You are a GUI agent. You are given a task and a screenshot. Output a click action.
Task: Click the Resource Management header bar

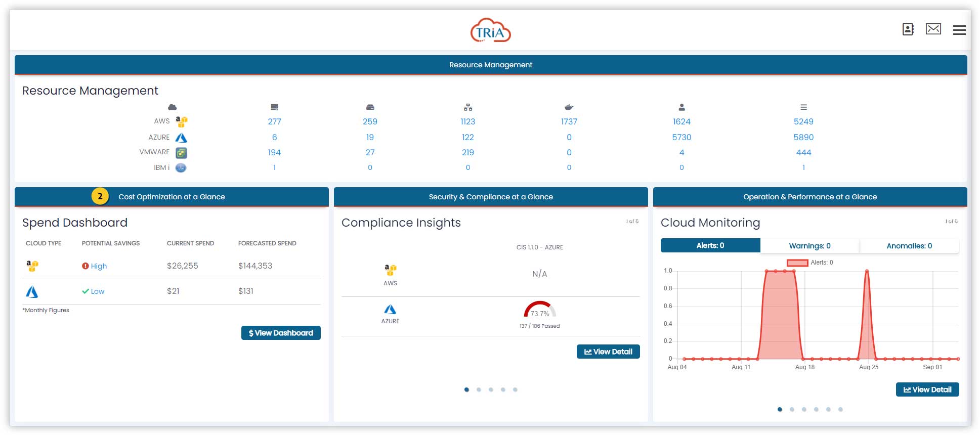pos(491,65)
